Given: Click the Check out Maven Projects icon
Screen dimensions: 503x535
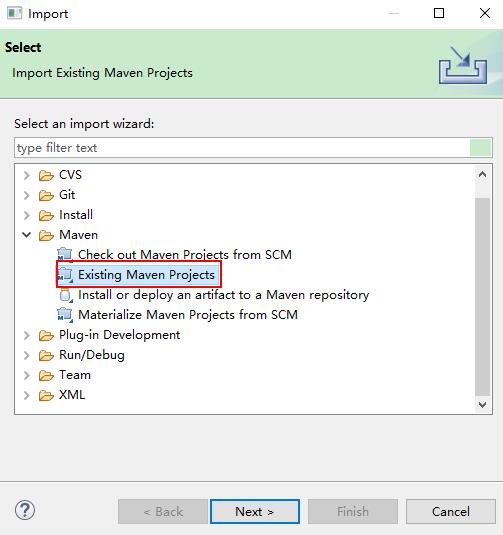Looking at the screenshot, I should 65,255.
